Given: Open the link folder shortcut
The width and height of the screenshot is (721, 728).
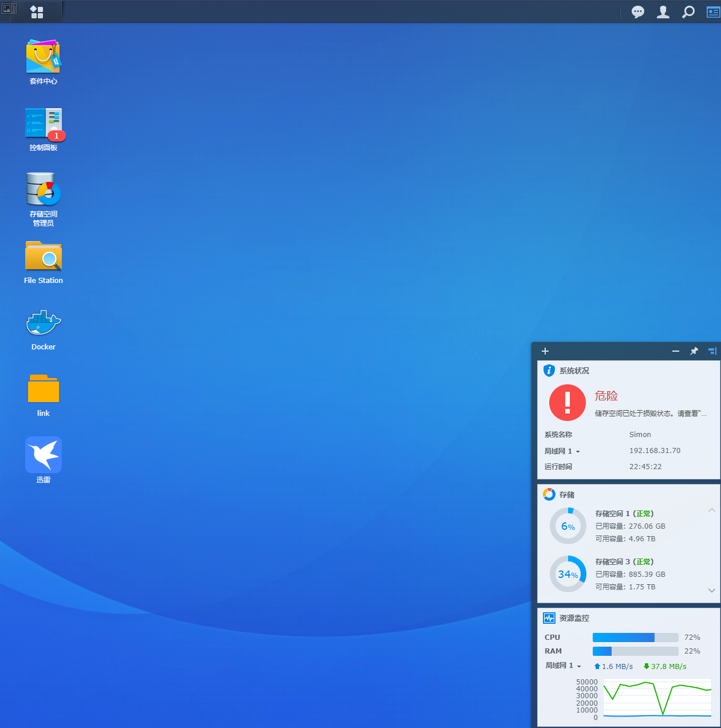Looking at the screenshot, I should [x=44, y=395].
